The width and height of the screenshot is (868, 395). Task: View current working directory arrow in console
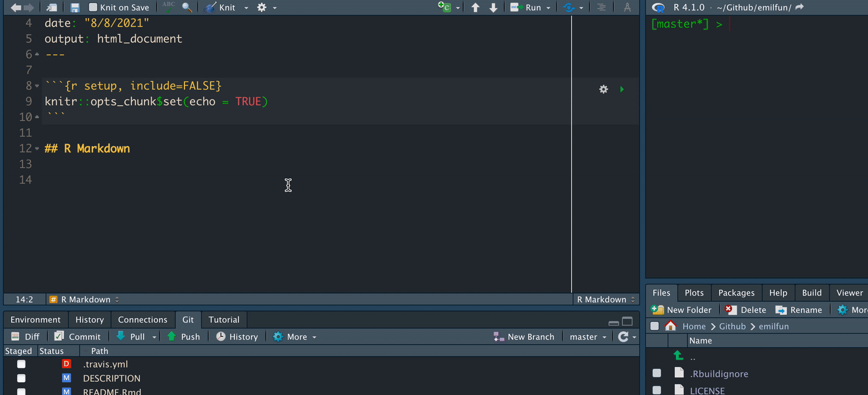[x=800, y=7]
